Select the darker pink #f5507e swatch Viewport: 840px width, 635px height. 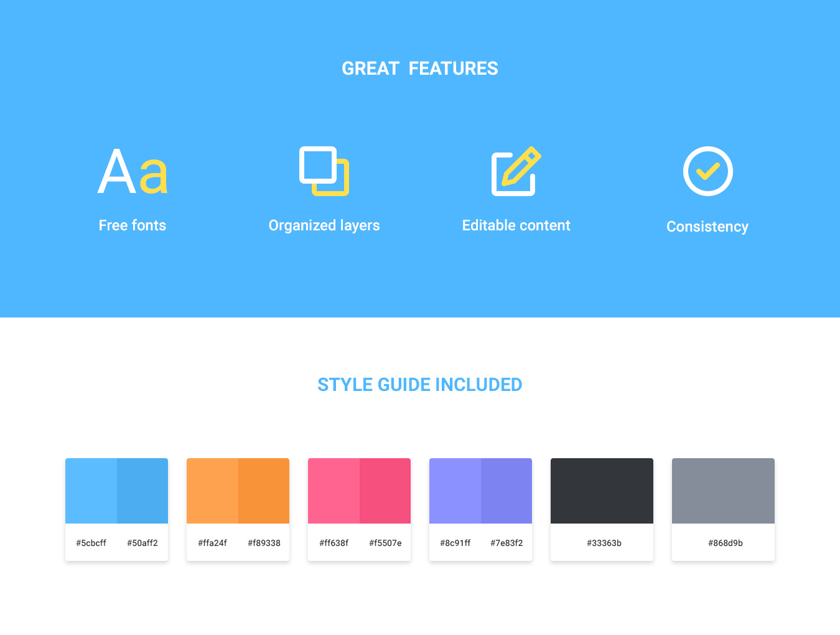385,491
